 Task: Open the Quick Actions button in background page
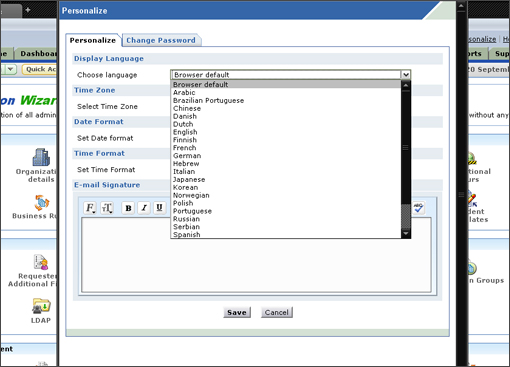(40, 69)
